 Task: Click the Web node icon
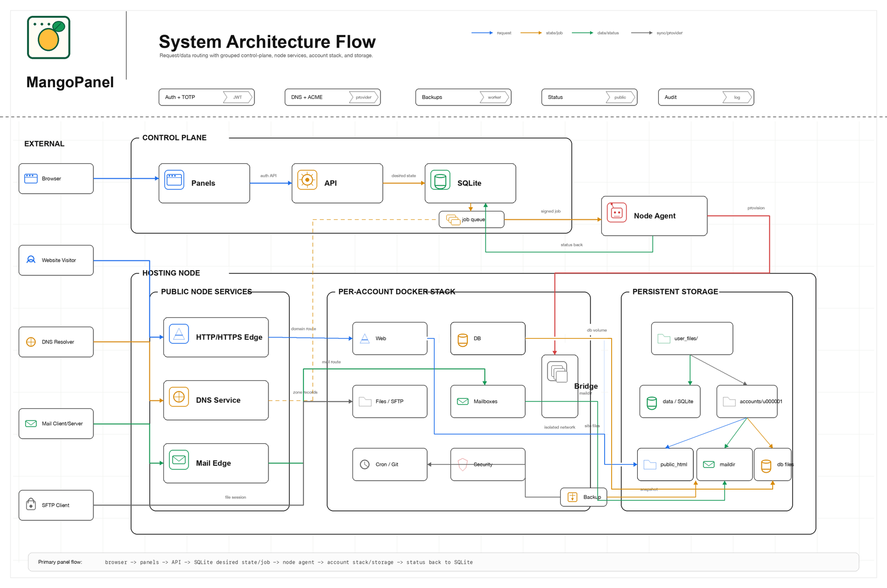(x=365, y=338)
